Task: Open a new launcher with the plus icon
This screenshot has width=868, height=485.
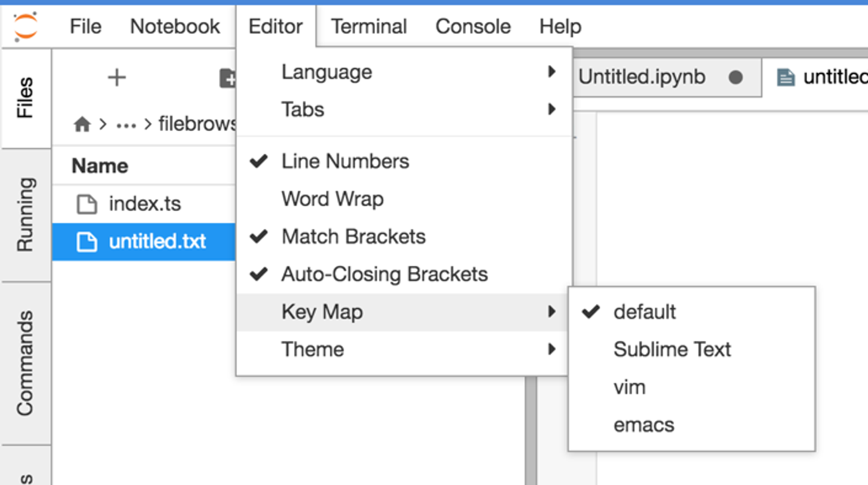Action: [117, 77]
